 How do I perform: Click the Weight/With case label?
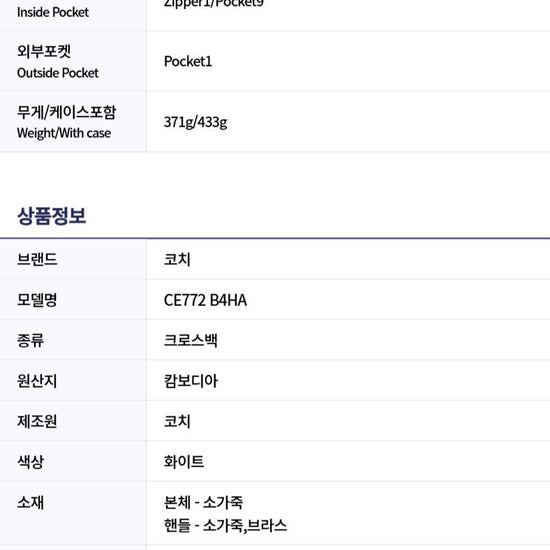[x=64, y=133]
